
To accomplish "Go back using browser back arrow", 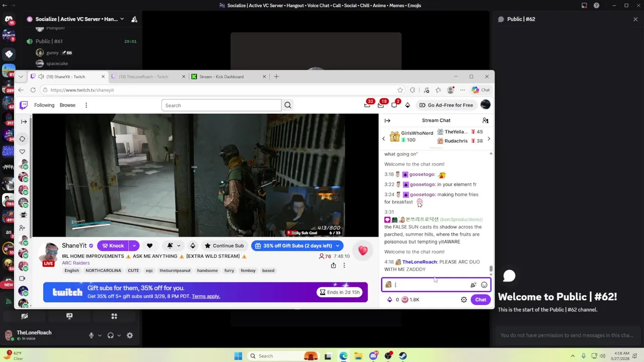I will (21, 90).
